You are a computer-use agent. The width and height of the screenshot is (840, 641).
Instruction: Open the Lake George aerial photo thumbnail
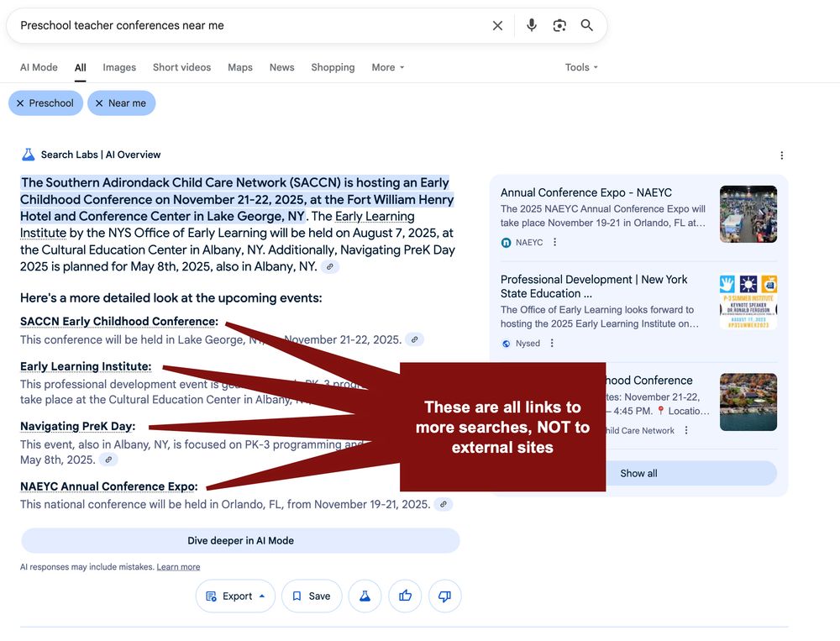[x=748, y=402]
